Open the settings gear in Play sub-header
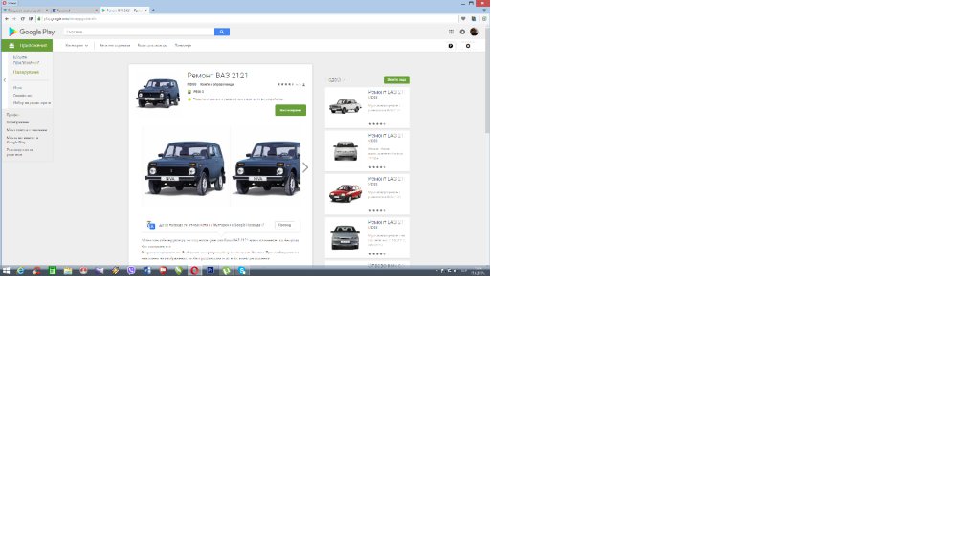 tap(467, 46)
